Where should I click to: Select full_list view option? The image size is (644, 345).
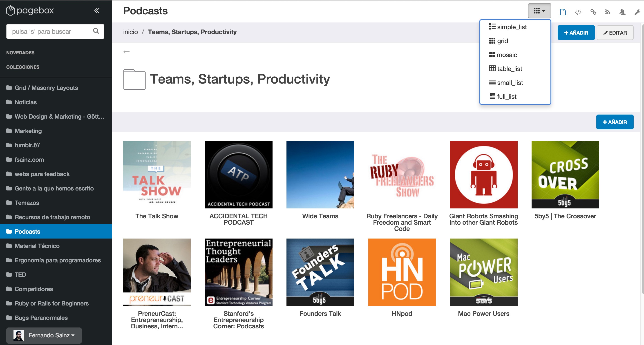tap(515, 97)
